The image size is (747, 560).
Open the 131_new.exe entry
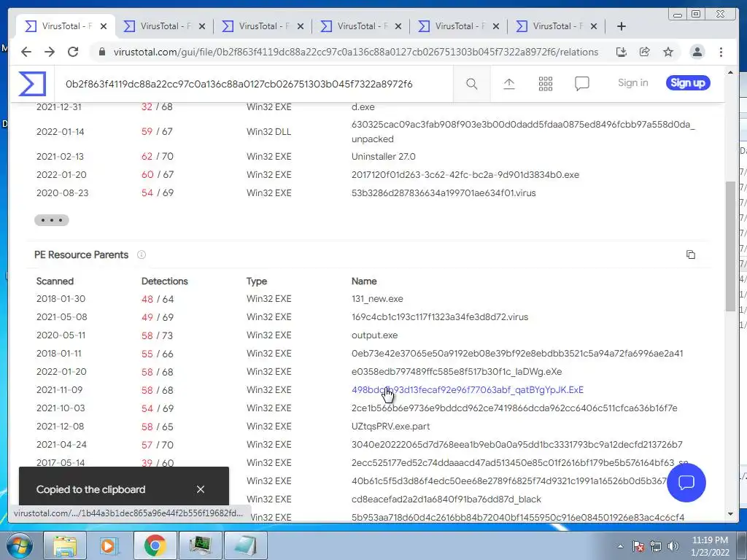coord(377,298)
